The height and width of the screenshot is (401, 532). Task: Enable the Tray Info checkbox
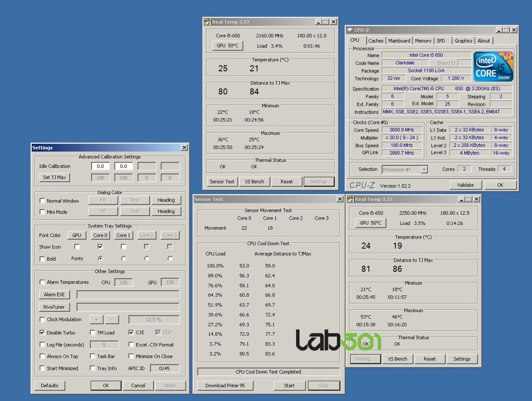93,368
